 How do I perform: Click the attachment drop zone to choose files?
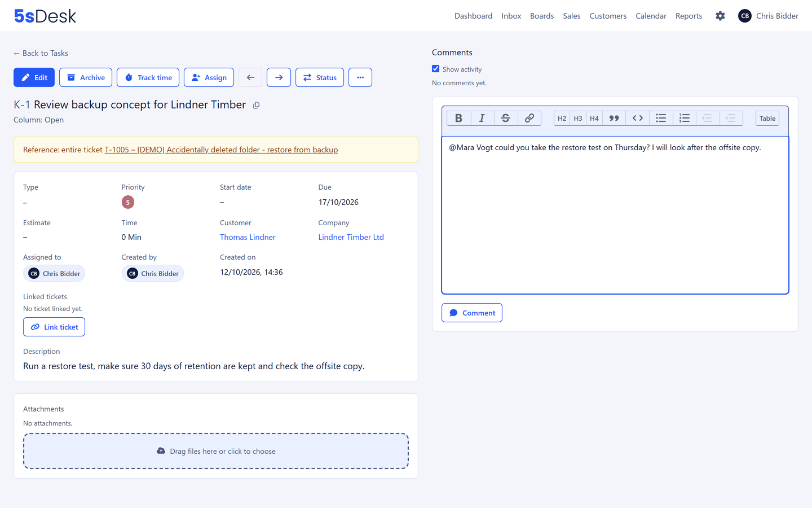[x=216, y=451]
